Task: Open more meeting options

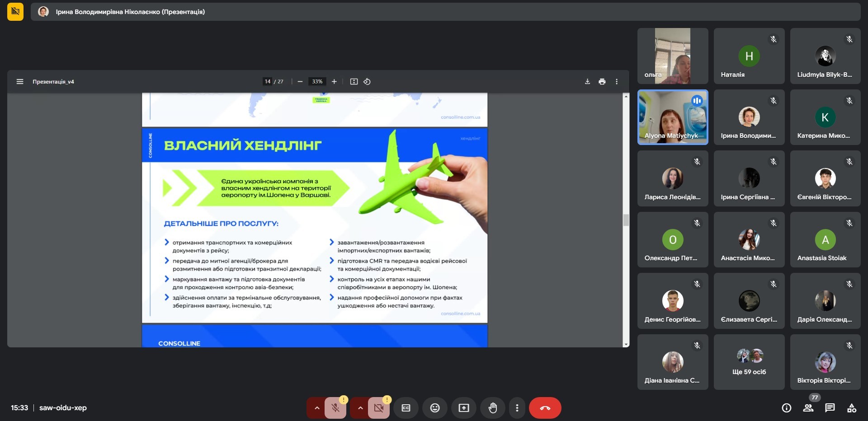Action: tap(517, 408)
